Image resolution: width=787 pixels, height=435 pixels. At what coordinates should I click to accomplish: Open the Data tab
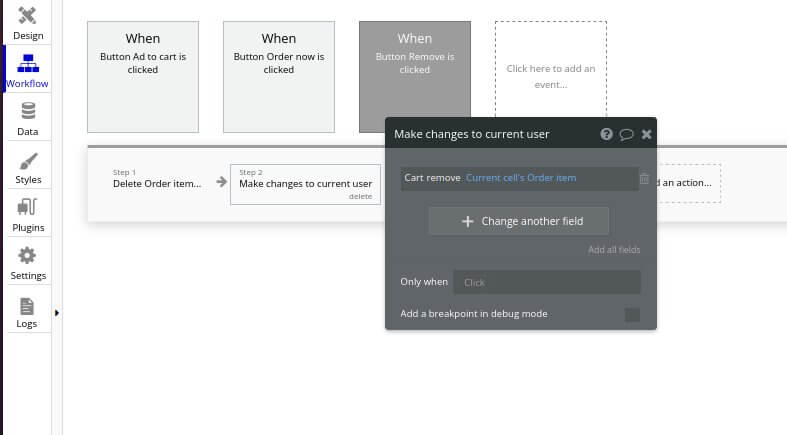tap(28, 118)
